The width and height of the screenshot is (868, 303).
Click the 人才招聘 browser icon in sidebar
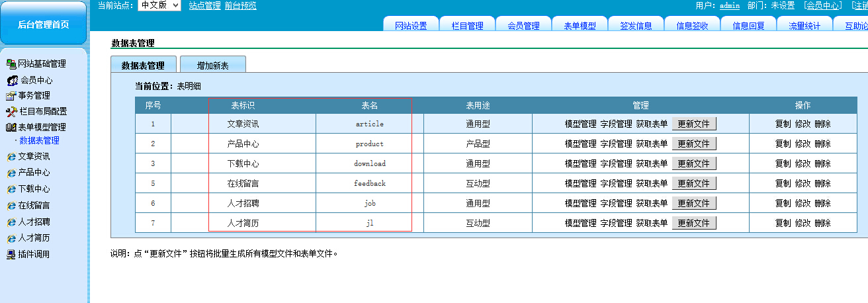click(11, 222)
